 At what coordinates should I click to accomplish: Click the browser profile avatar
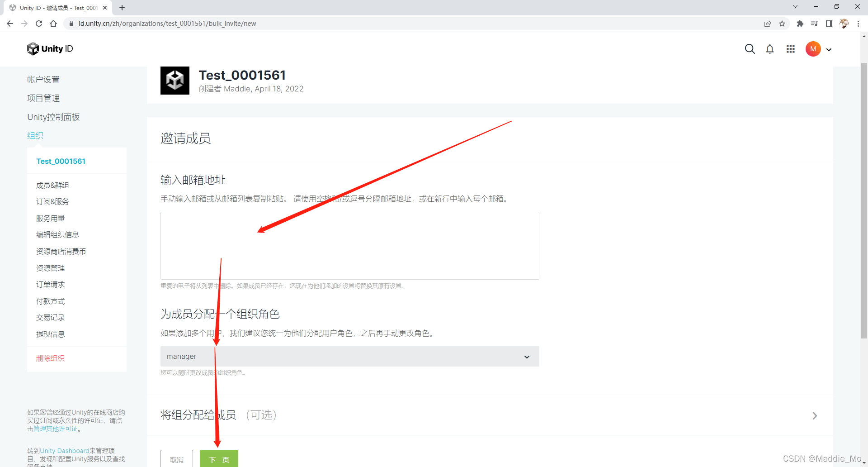point(844,24)
